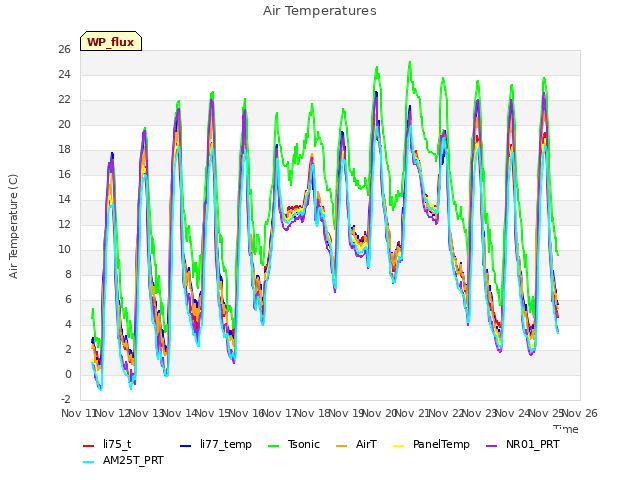Click the Nov 26 x-axis label
Image resolution: width=640 pixels, height=480 pixels.
click(x=580, y=413)
